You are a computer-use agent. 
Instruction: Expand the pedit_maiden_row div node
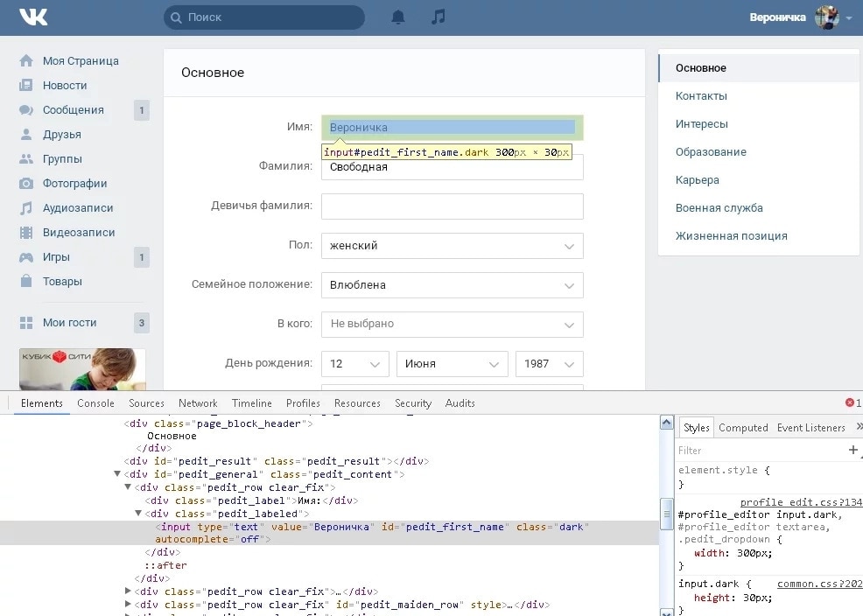[129, 604]
